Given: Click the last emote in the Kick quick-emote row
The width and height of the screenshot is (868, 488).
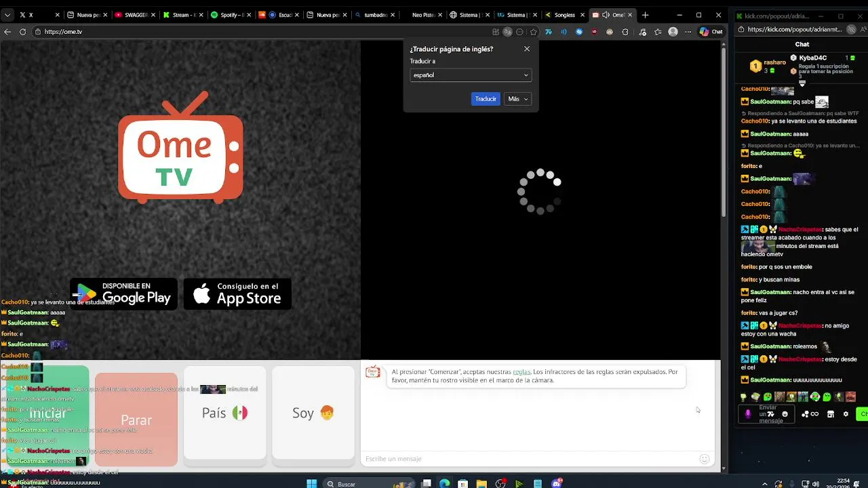Looking at the screenshot, I should point(850,396).
